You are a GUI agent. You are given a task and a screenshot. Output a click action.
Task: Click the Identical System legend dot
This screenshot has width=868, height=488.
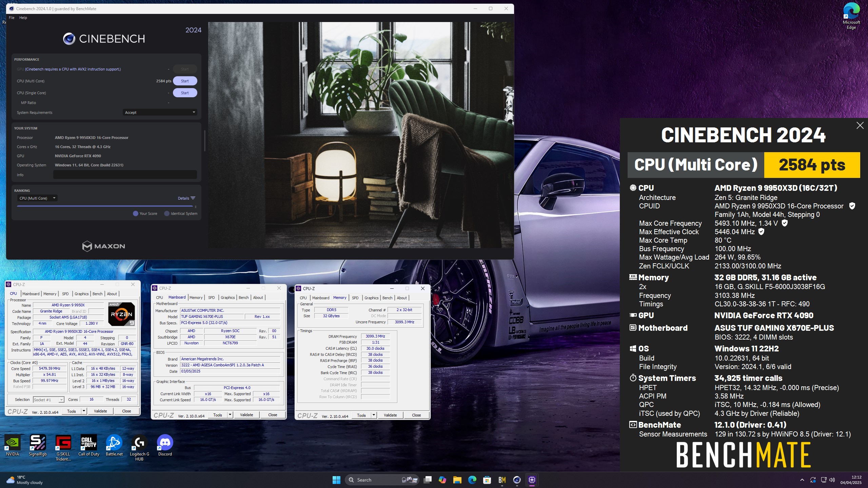pyautogui.click(x=167, y=213)
